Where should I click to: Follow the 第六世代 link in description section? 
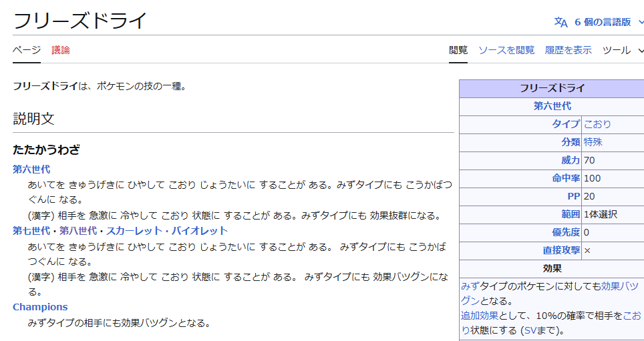coord(31,169)
